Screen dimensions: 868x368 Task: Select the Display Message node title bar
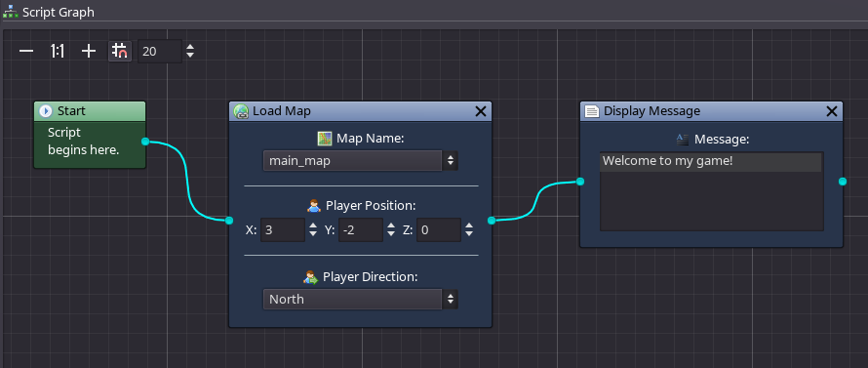pos(711,111)
